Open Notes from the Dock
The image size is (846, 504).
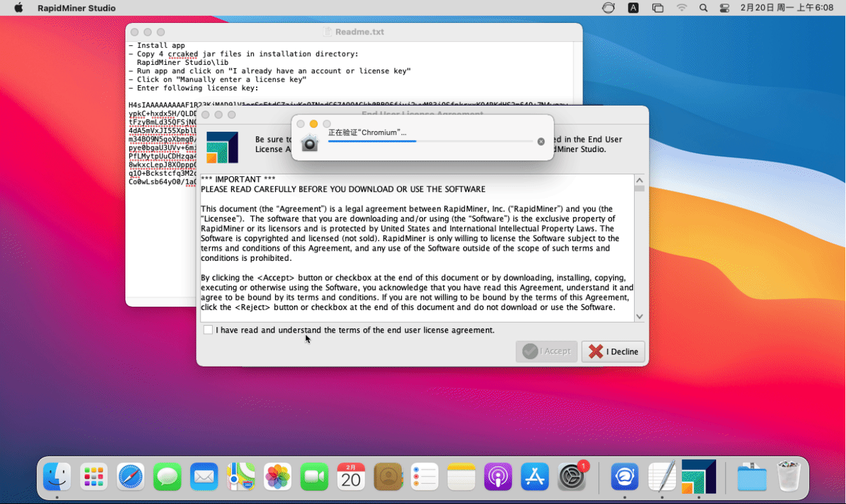pos(462,477)
